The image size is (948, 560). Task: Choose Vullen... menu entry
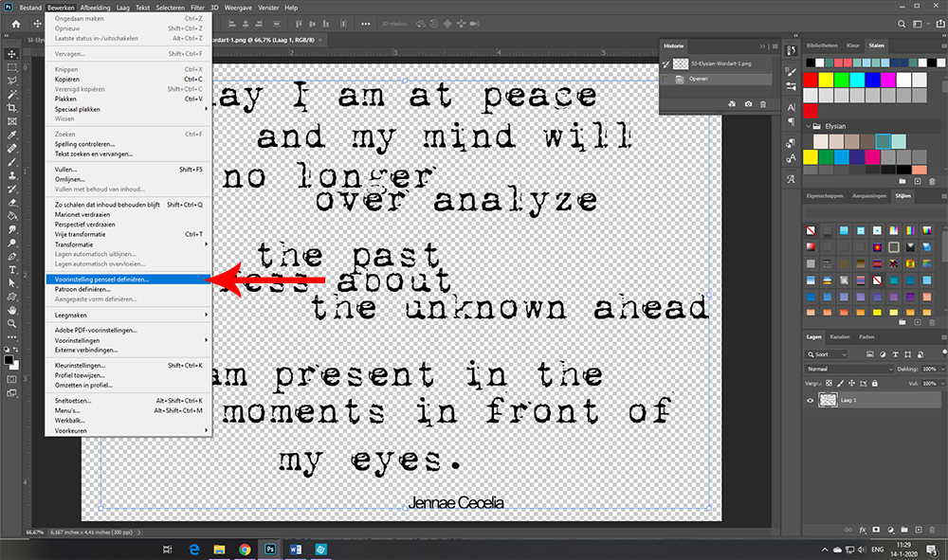(x=128, y=170)
